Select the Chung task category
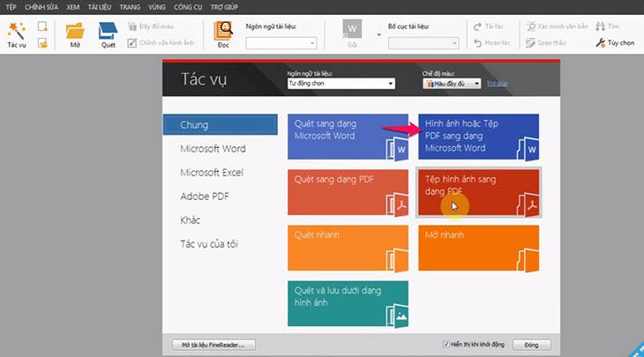Viewport: 644px width, 357px height. point(221,125)
